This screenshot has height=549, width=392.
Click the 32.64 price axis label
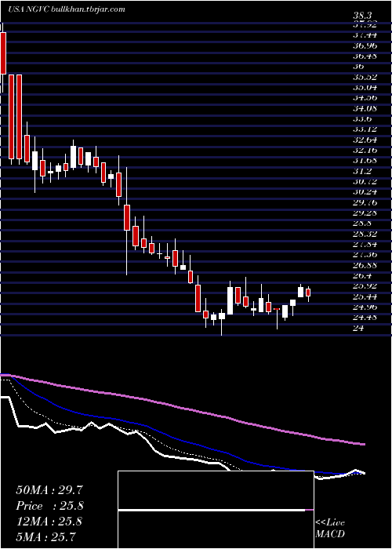(365, 140)
